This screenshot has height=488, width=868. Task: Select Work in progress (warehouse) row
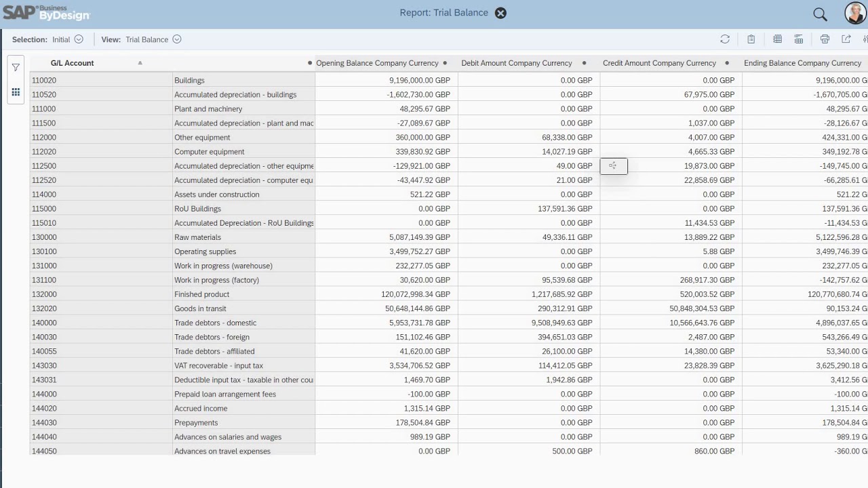[x=223, y=265]
